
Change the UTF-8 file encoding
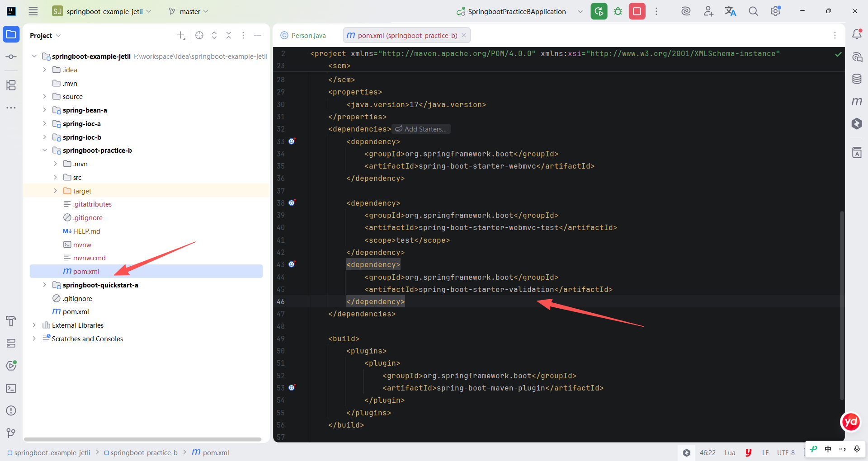coord(786,452)
